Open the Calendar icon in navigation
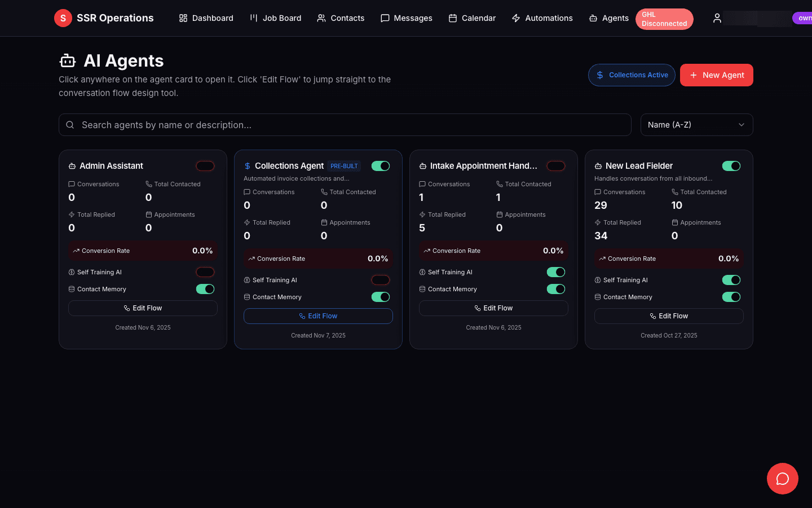Viewport: 812px width, 508px height. click(452, 18)
